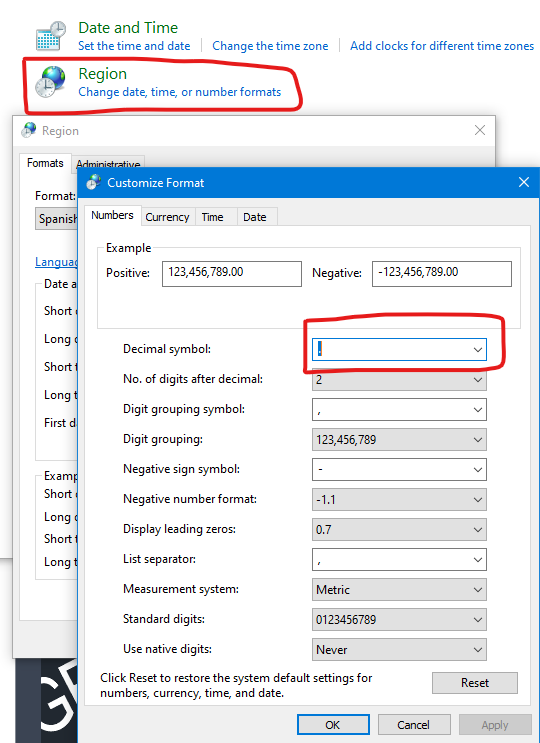Open the Digit grouping dropdown
The width and height of the screenshot is (540, 743).
pos(399,440)
